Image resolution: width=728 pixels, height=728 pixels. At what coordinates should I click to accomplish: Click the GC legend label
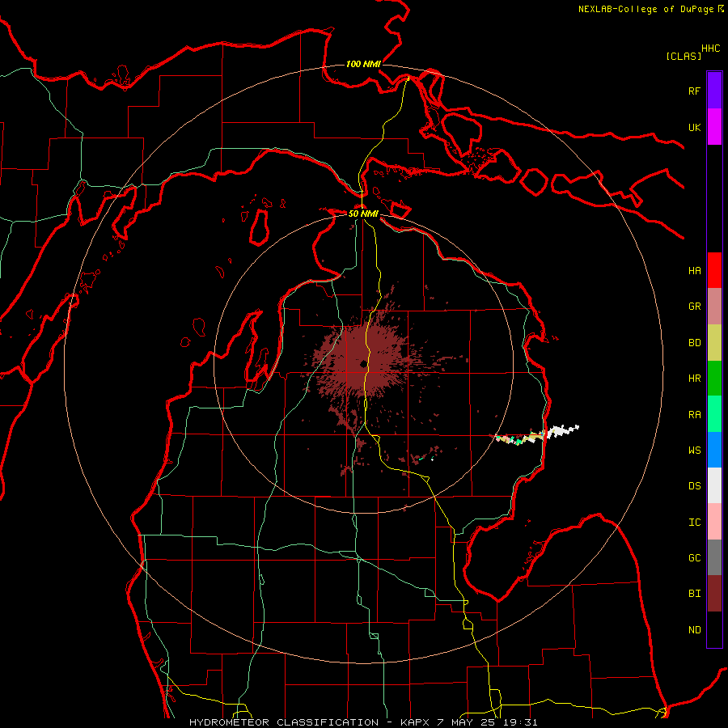point(694,557)
